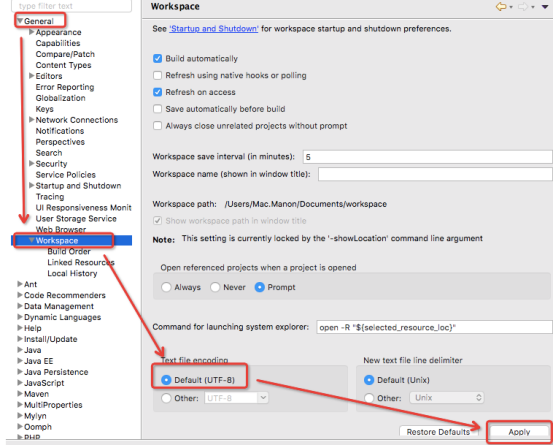Screen dimensions: 554x445
Task: Collapse the Workspace tree node
Action: pos(31,240)
